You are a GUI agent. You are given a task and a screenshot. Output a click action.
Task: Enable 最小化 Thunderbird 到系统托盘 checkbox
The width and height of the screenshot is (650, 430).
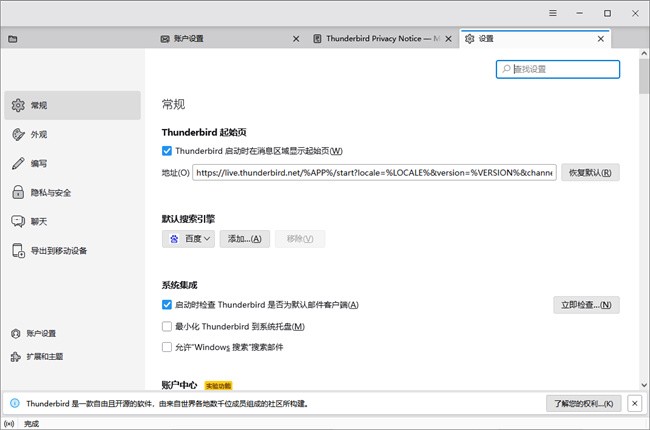click(167, 326)
